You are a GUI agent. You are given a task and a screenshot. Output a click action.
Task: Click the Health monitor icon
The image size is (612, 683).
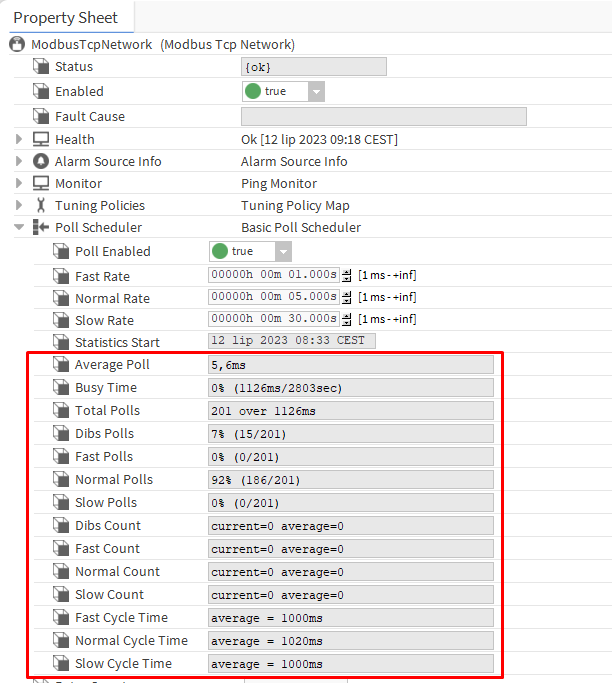(41, 139)
